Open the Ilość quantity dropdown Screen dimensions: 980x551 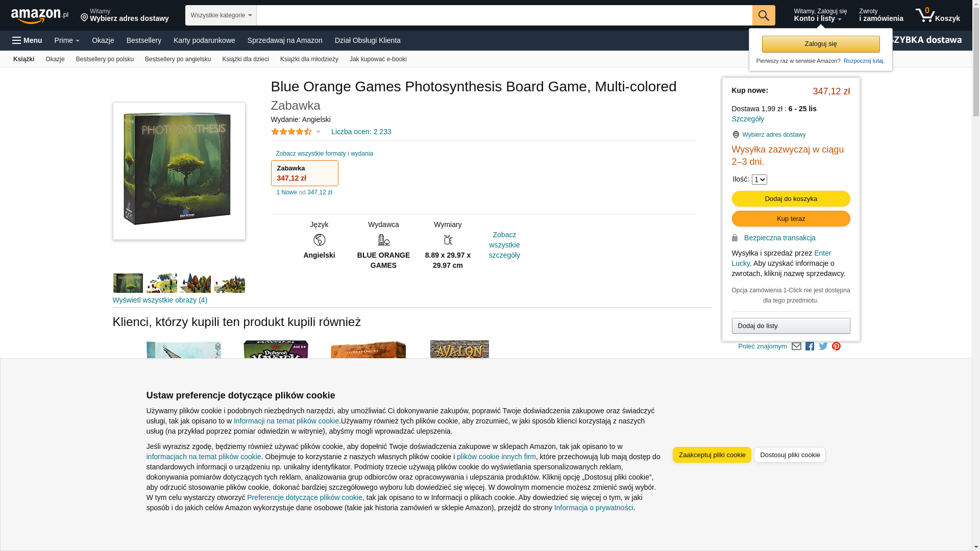pos(759,180)
